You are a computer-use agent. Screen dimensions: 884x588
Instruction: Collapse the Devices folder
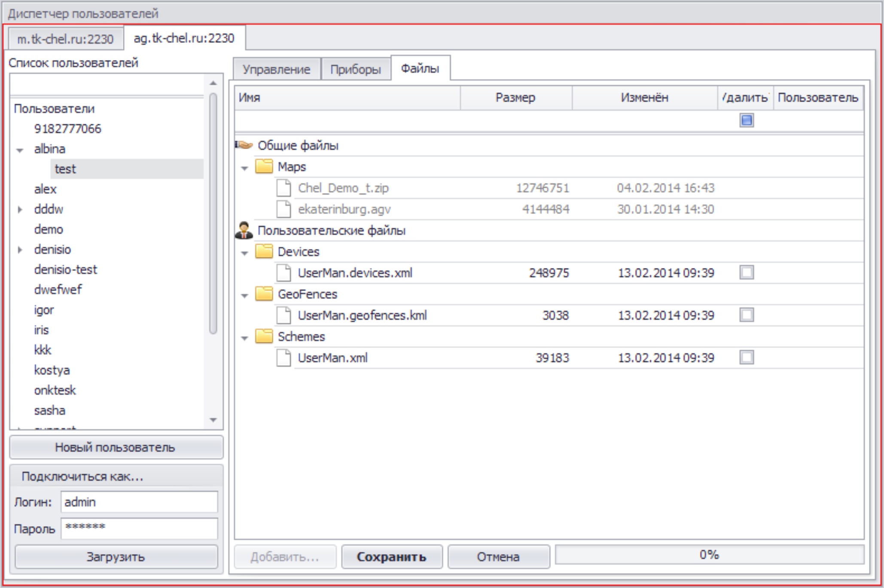[245, 253]
